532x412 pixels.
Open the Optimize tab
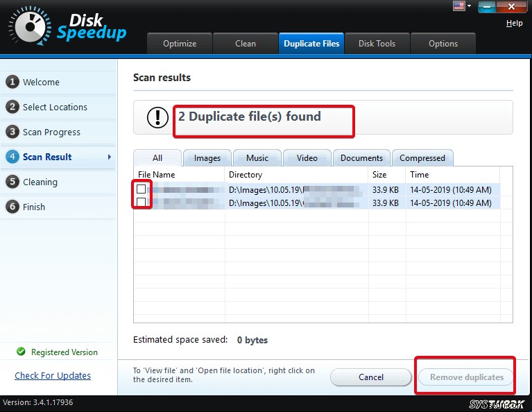[180, 44]
